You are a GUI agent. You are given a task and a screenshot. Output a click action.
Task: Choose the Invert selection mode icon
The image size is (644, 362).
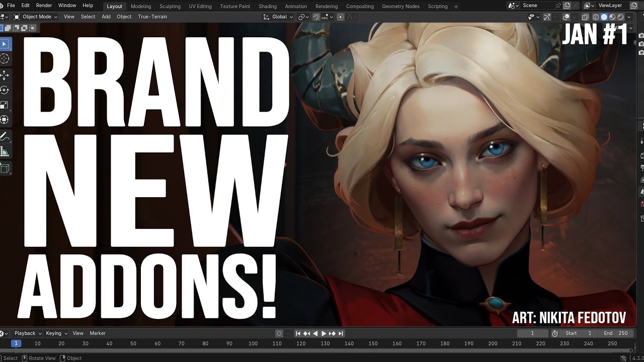pyautogui.click(x=23, y=28)
